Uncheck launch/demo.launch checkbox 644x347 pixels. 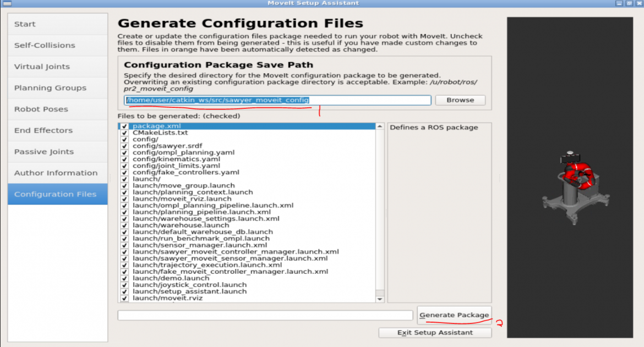[124, 278]
